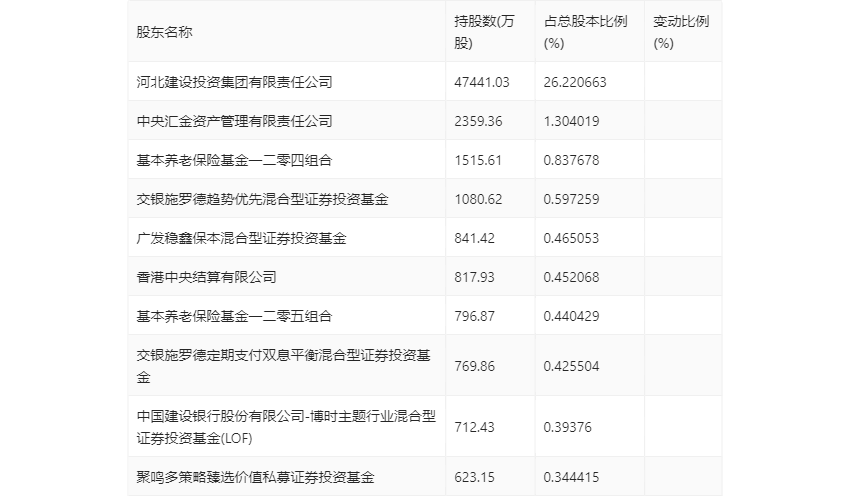Select the 广发稳鑫保本混合型证券投资基金 shareholder name

click(x=241, y=238)
